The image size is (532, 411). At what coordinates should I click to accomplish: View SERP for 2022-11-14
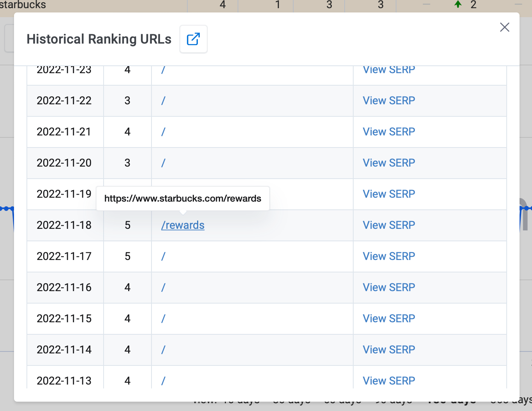(389, 350)
